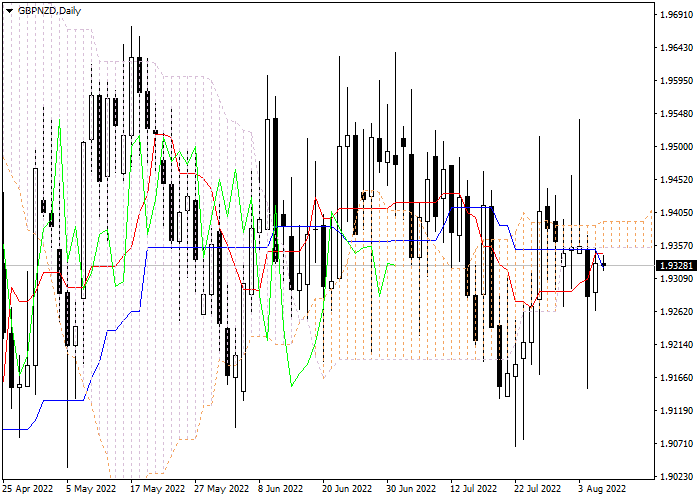Select the current price label 1.93281

point(675,266)
